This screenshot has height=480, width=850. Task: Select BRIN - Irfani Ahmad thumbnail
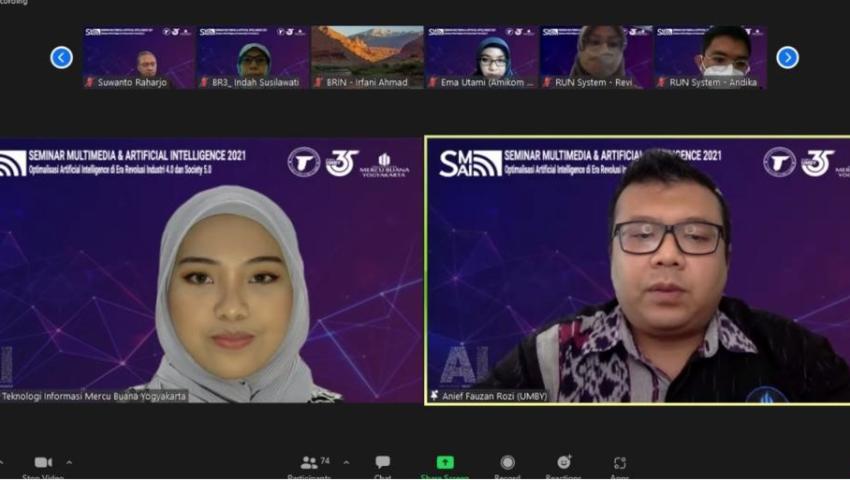click(367, 57)
